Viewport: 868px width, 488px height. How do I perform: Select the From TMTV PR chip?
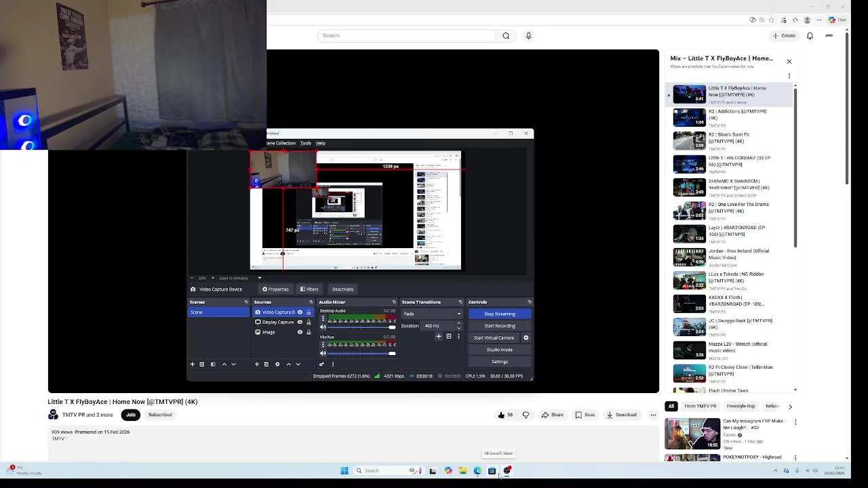[x=701, y=406]
